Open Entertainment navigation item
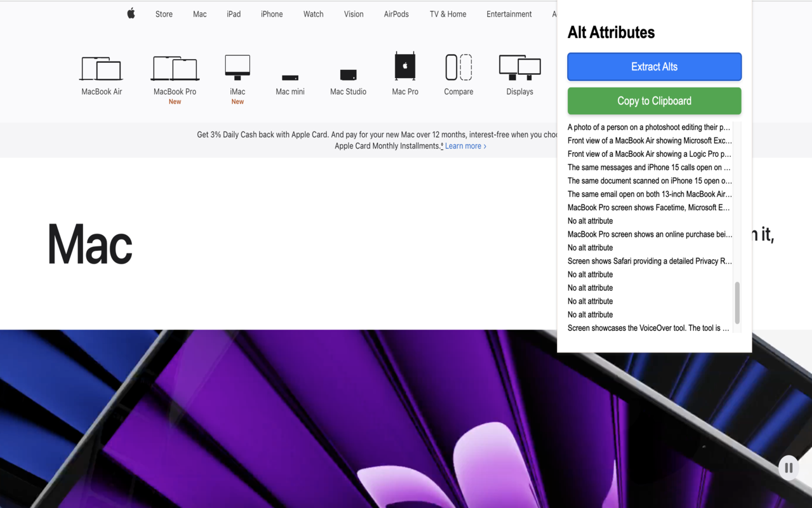The image size is (812, 508). pyautogui.click(x=509, y=14)
